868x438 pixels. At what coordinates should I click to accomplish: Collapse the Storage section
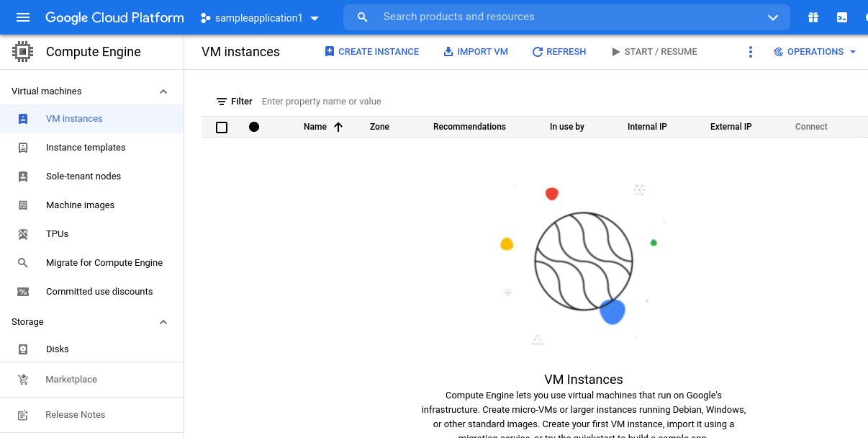163,322
